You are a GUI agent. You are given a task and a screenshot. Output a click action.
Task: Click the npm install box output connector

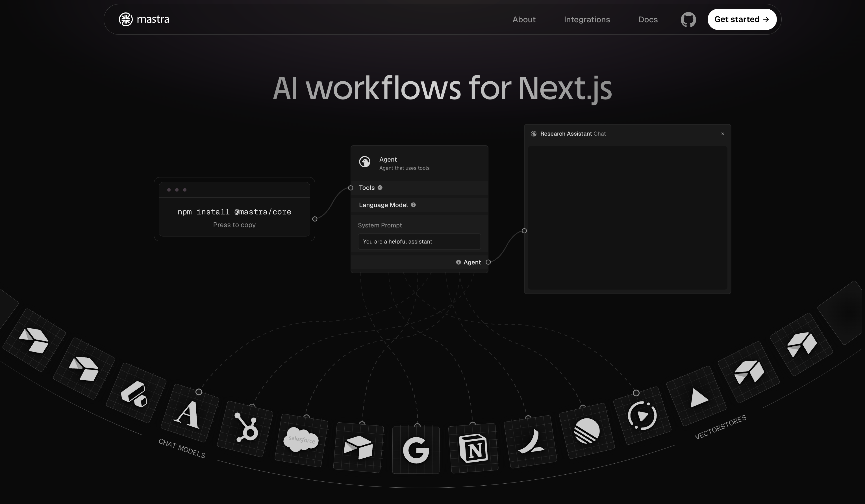[x=314, y=219]
